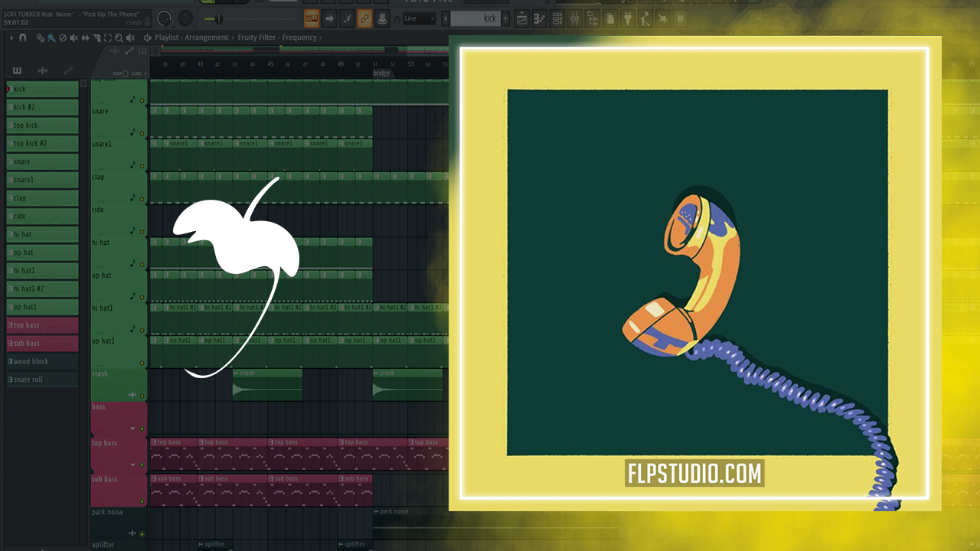Click the arrow left of the pattern selector

(x=444, y=18)
